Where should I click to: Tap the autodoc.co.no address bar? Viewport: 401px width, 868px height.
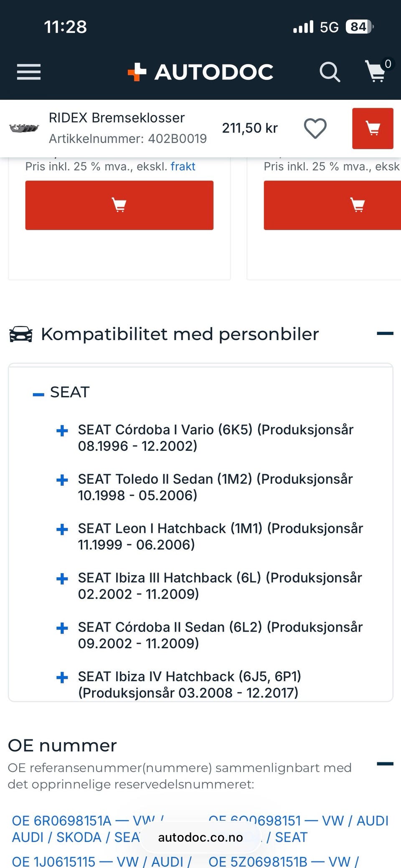click(200, 837)
